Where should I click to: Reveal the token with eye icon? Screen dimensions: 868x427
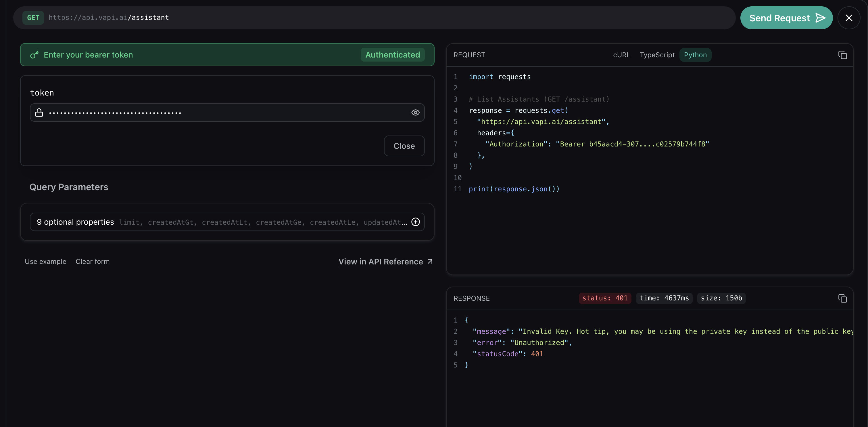pos(416,113)
